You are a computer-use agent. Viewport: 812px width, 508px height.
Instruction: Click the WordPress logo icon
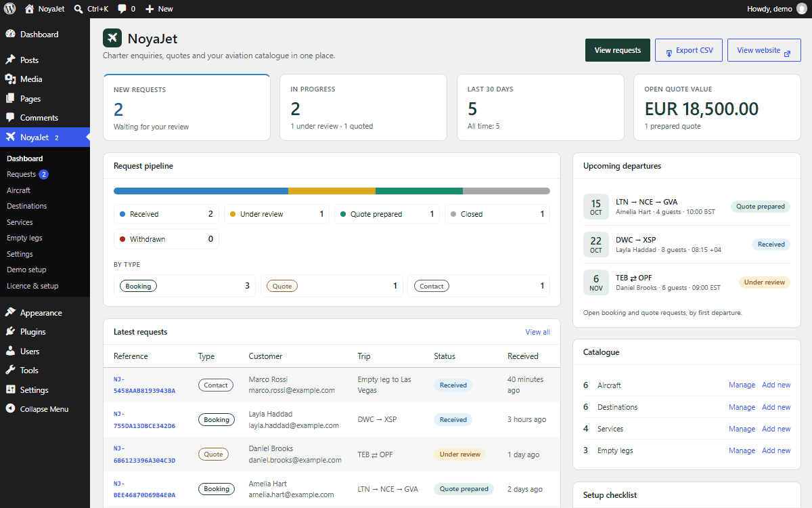click(x=9, y=9)
